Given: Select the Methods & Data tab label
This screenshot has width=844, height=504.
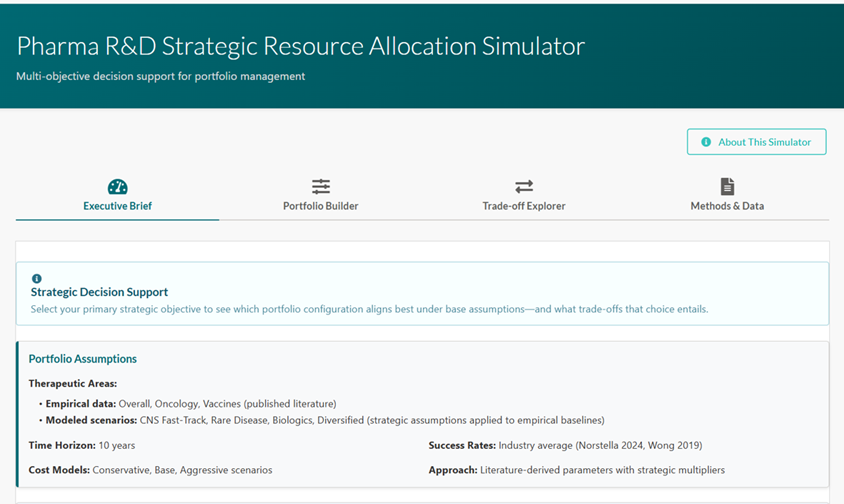Looking at the screenshot, I should pyautogui.click(x=727, y=206).
